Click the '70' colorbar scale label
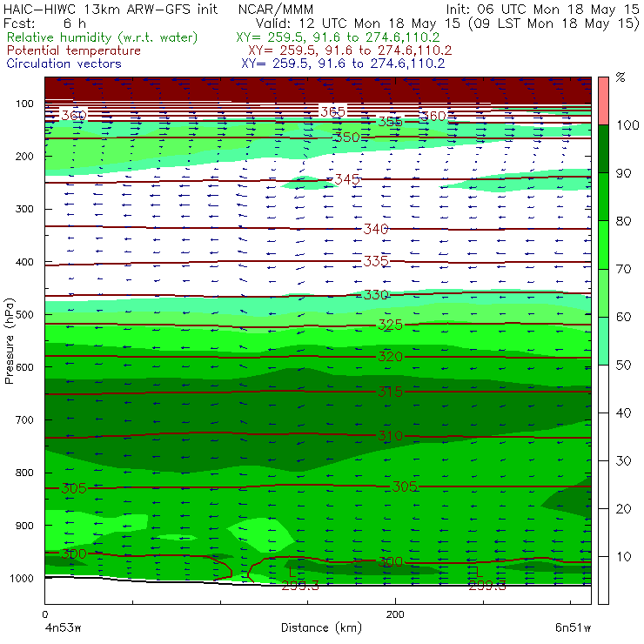Viewport: 644px width, 644px height. 623,269
